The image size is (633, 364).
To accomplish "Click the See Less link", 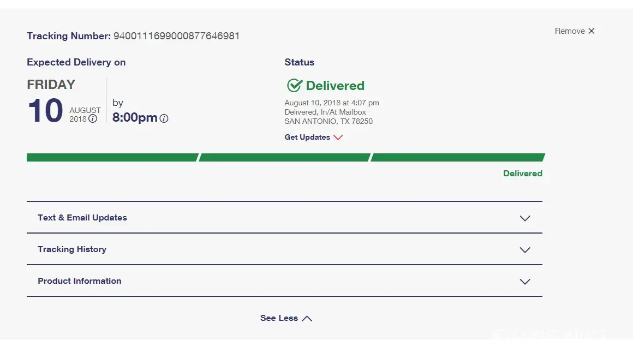I will [279, 318].
